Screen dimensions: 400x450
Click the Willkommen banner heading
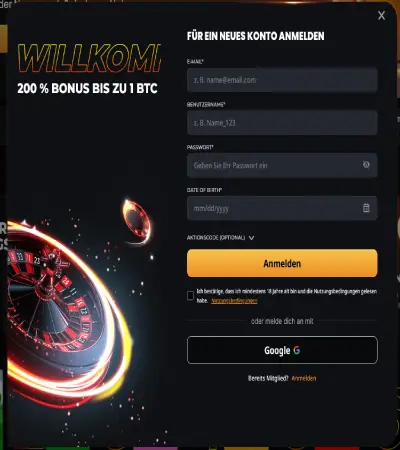tap(89, 58)
